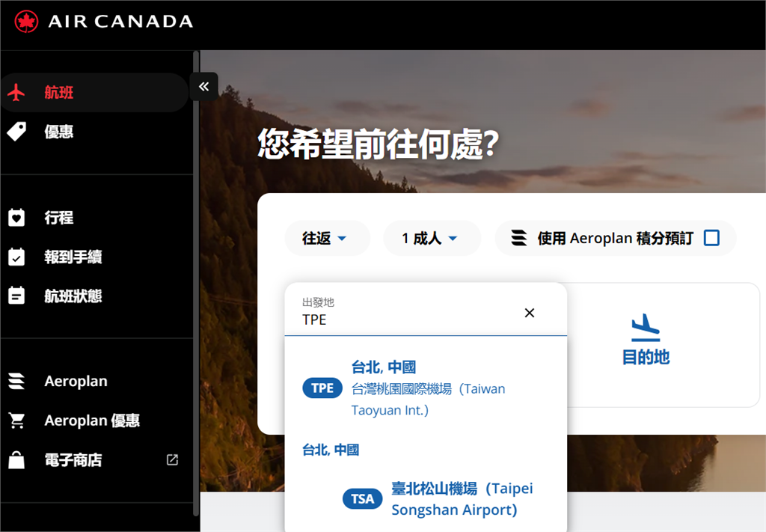766x532 pixels.
Task: Click the calendar icon beside 航班狀態
Action: point(16,296)
